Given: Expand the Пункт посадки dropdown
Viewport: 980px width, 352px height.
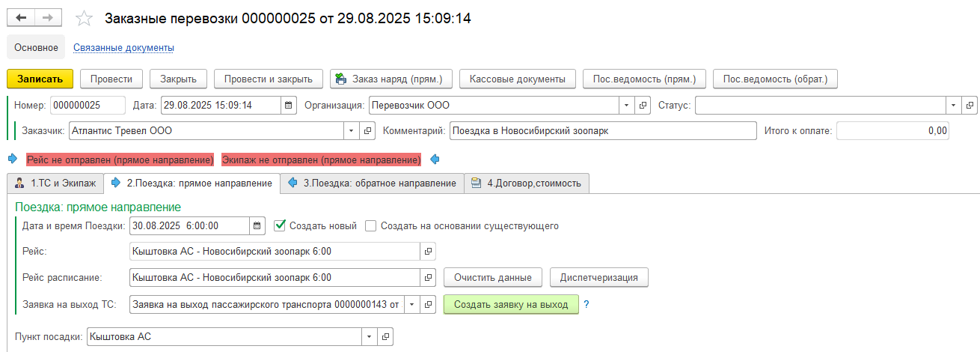Looking at the screenshot, I should 369,337.
